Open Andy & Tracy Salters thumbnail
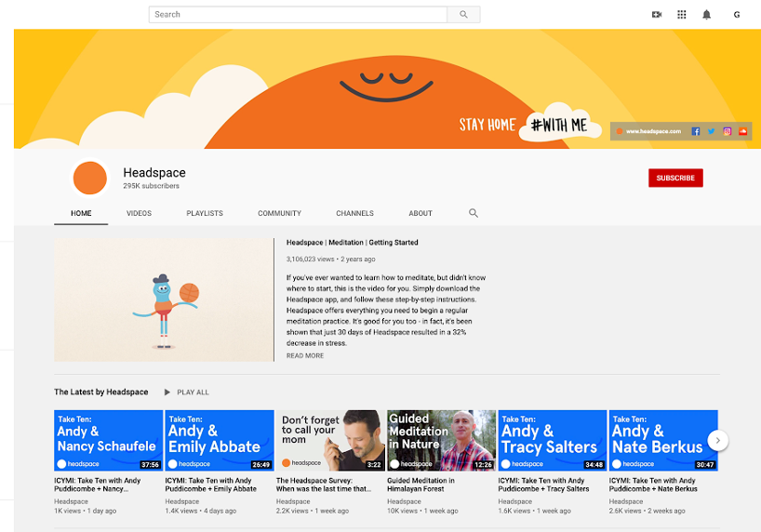This screenshot has width=761, height=532. click(x=553, y=440)
